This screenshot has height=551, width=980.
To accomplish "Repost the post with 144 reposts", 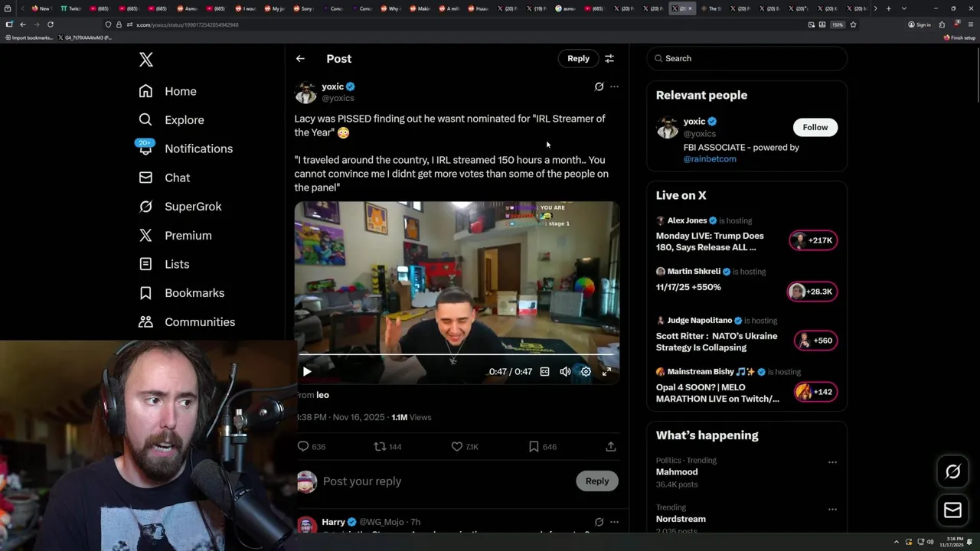I will click(x=387, y=446).
